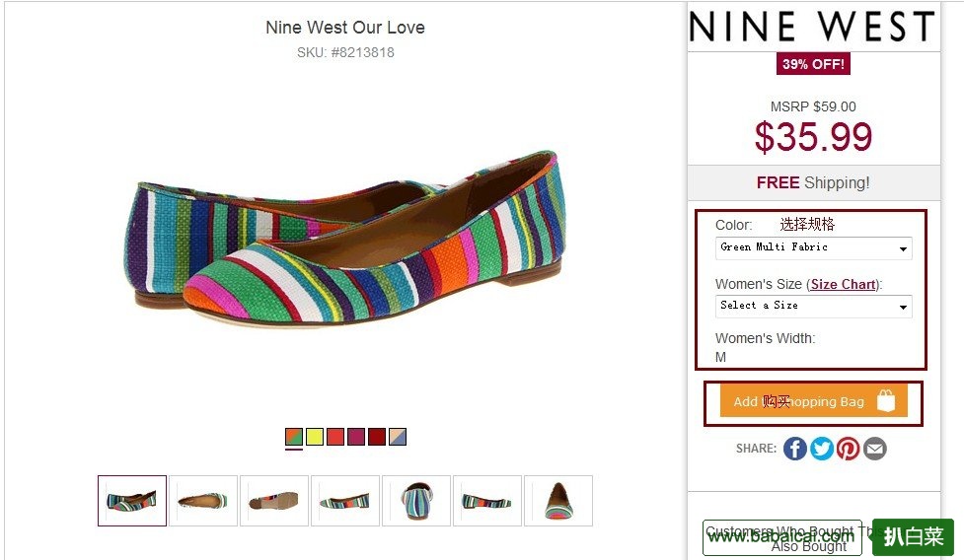The image size is (964, 560).
Task: Share via email envelope icon
Action: [875, 449]
